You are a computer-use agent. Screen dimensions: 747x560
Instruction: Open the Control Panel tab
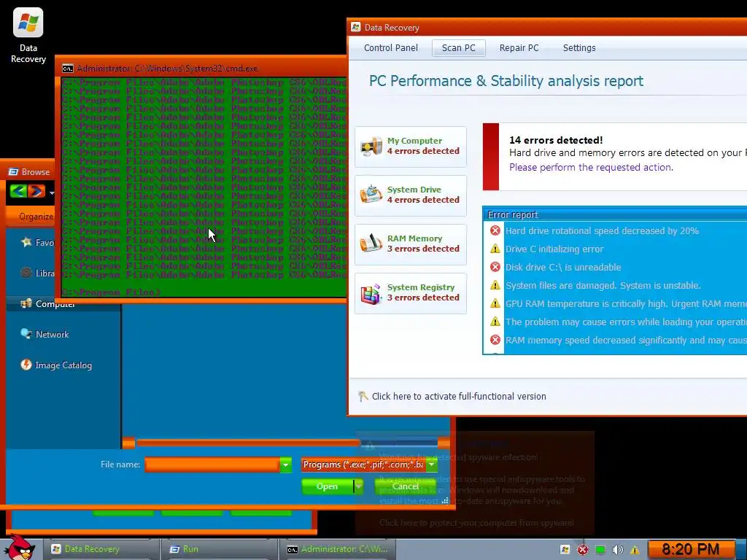(x=391, y=48)
